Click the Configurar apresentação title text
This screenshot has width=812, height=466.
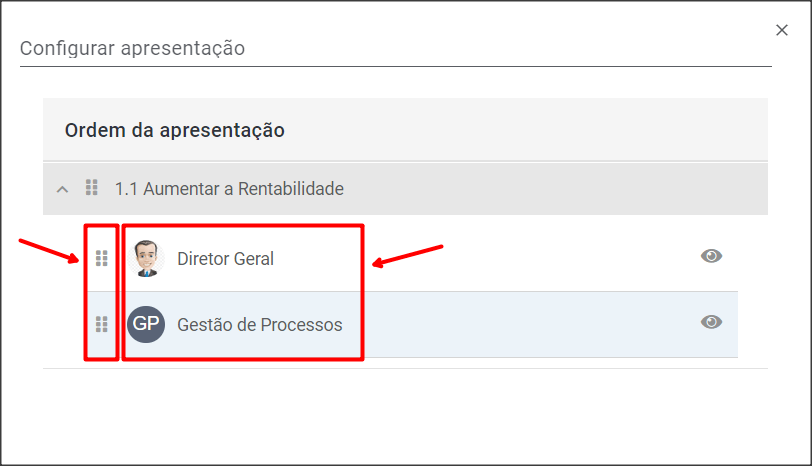pos(133,48)
